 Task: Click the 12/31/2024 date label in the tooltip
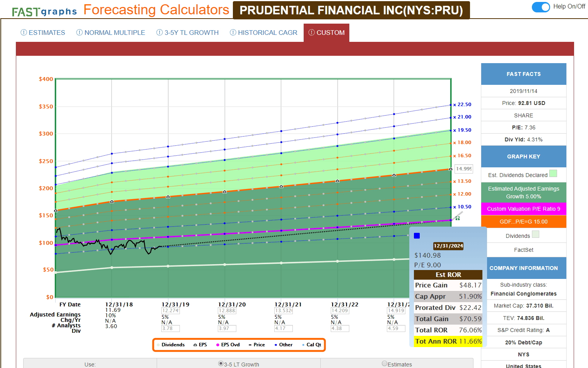pyautogui.click(x=448, y=246)
